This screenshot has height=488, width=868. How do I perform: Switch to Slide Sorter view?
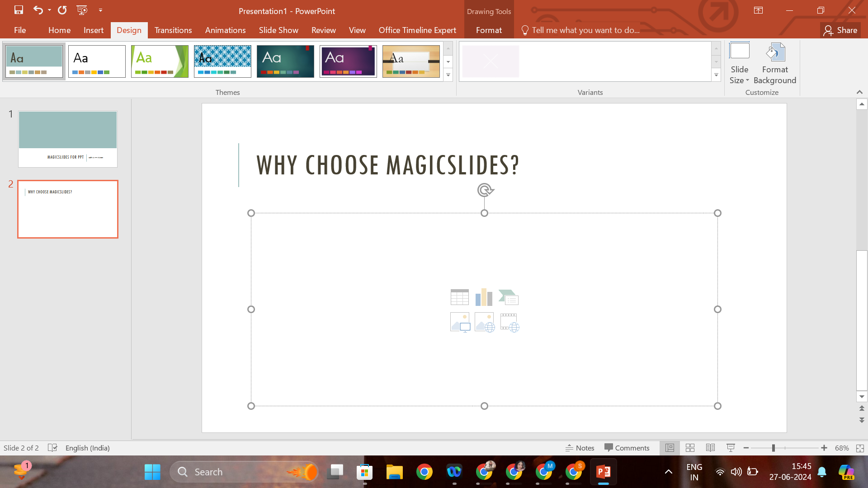click(690, 448)
